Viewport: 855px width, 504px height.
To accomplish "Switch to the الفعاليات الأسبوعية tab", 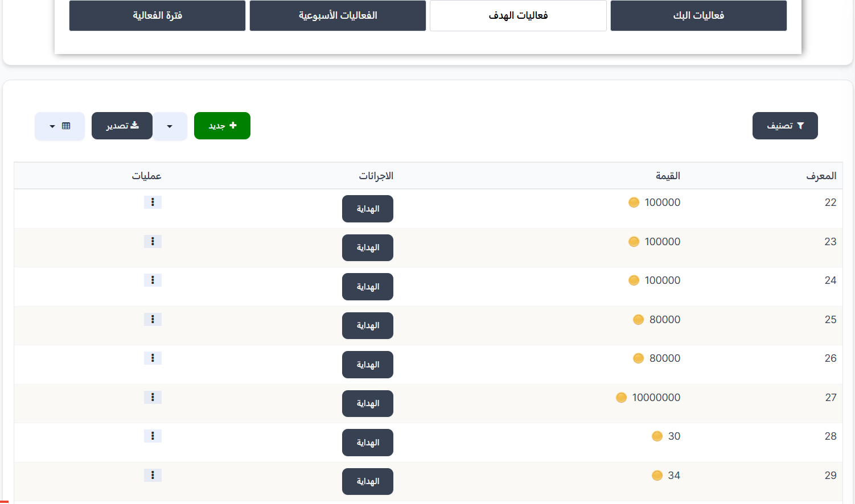I will [x=338, y=15].
